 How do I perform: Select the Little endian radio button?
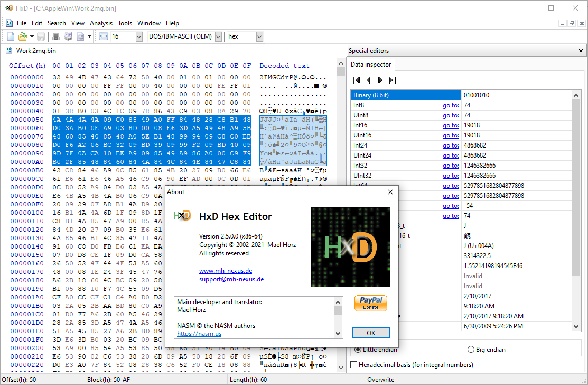[358, 350]
